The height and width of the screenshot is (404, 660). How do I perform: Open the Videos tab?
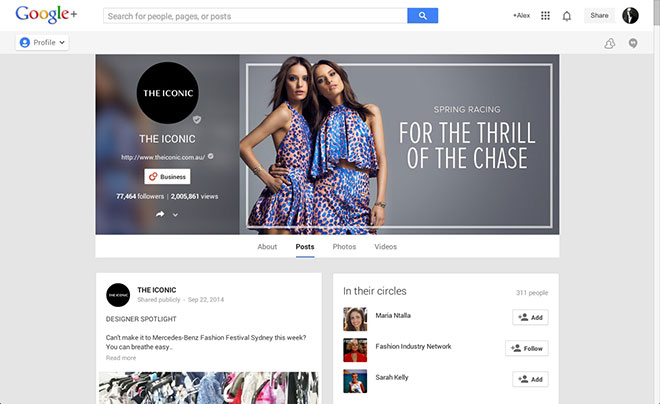(x=386, y=247)
